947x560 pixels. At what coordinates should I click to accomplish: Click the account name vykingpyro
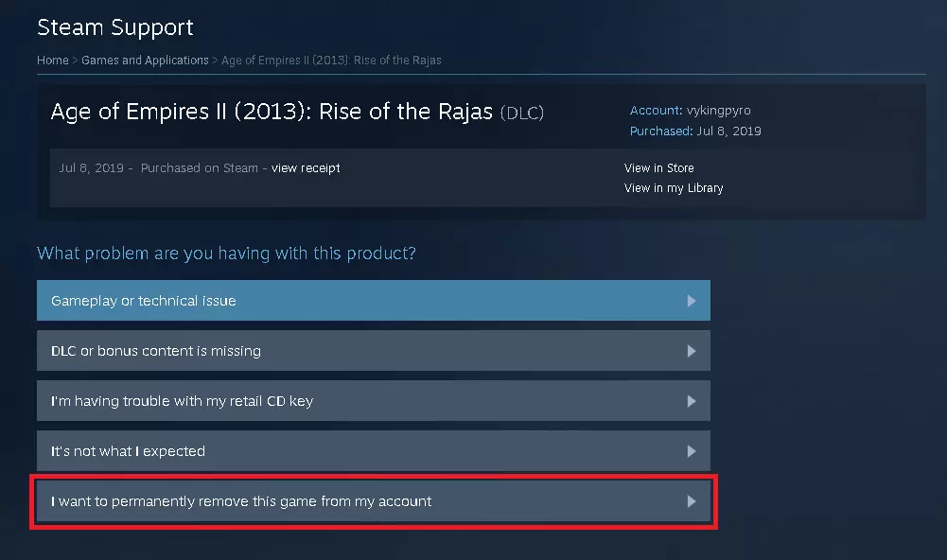point(719,111)
